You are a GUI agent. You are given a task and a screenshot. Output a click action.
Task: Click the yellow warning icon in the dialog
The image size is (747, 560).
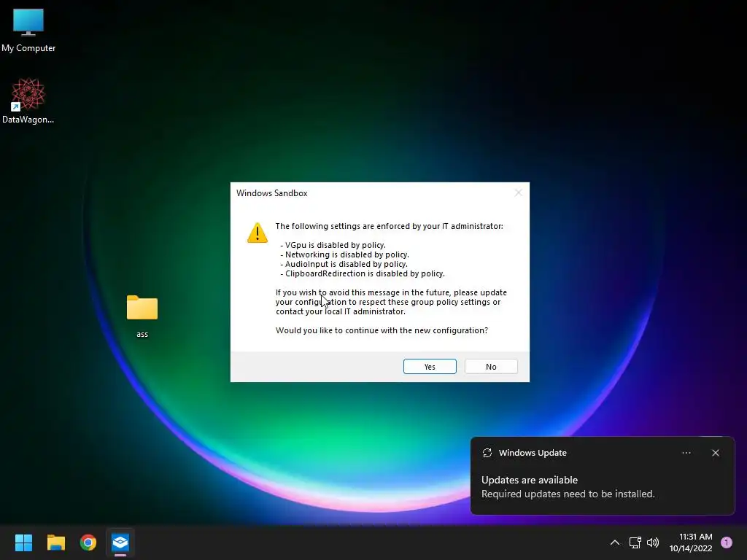pos(258,233)
